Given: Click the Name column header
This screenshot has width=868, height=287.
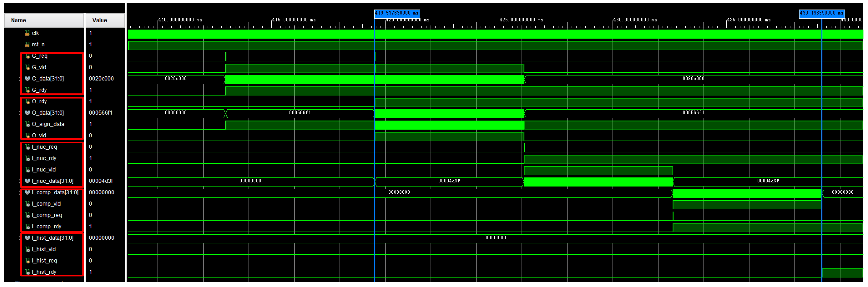Looking at the screenshot, I should click(18, 20).
